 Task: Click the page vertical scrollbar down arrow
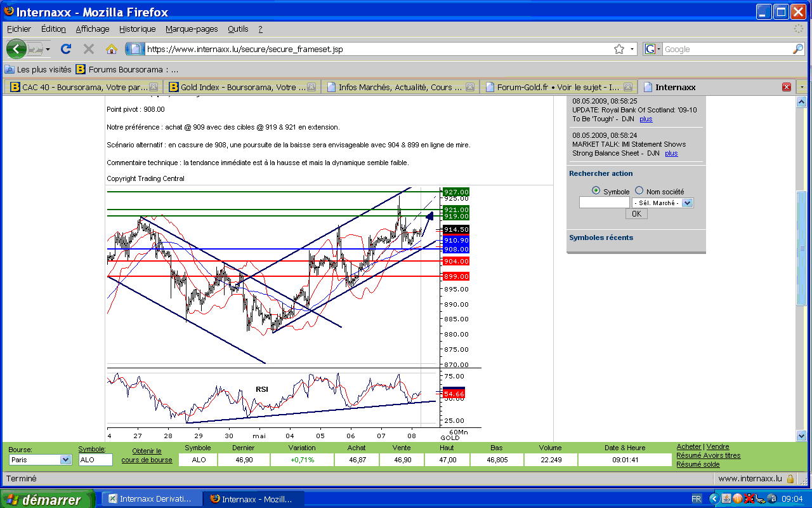801,436
